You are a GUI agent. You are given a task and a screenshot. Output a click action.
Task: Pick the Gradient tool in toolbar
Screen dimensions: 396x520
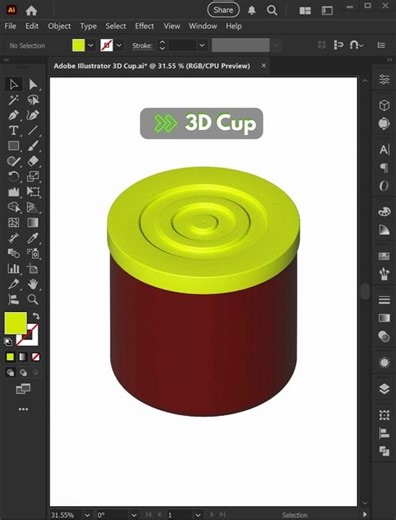(33, 222)
